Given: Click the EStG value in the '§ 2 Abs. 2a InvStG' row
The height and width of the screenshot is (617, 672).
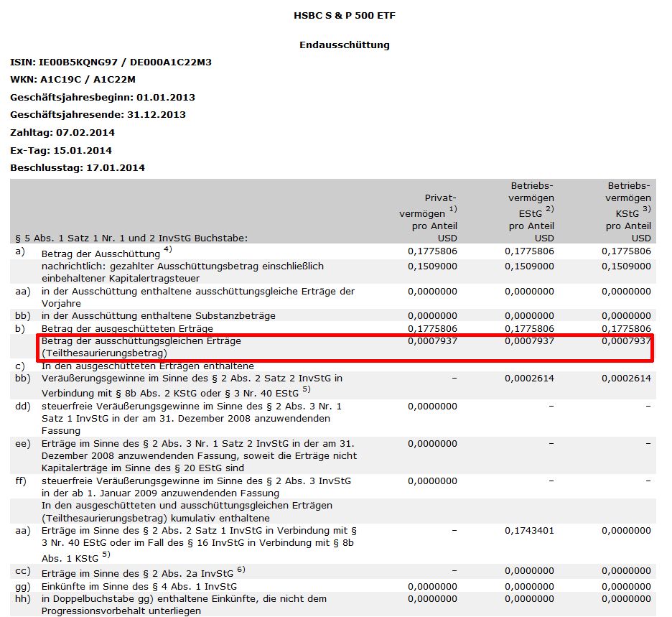Looking at the screenshot, I should click(x=529, y=571).
